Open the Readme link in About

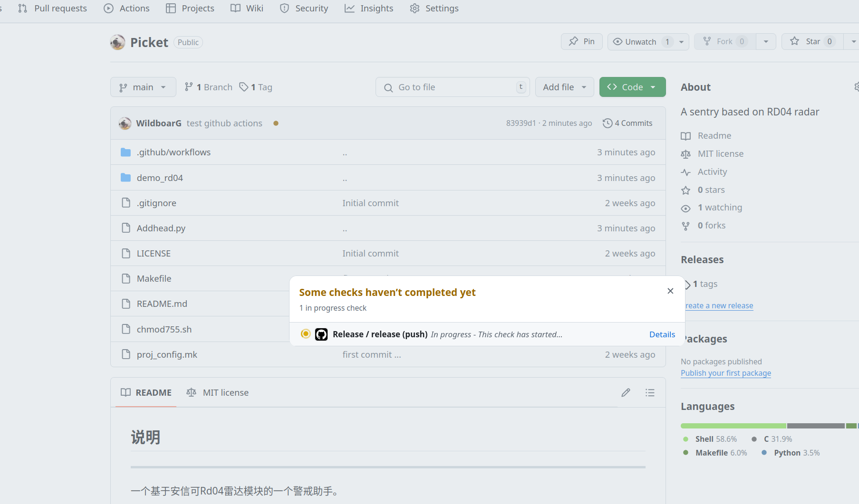pyautogui.click(x=706, y=136)
